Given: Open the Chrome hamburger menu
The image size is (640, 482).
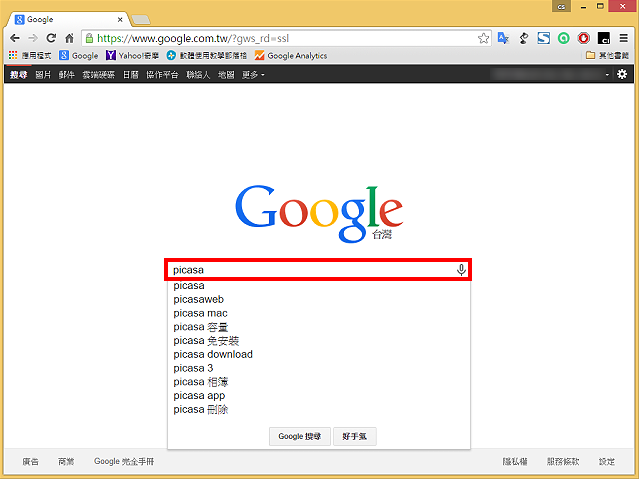Looking at the screenshot, I should point(623,38).
